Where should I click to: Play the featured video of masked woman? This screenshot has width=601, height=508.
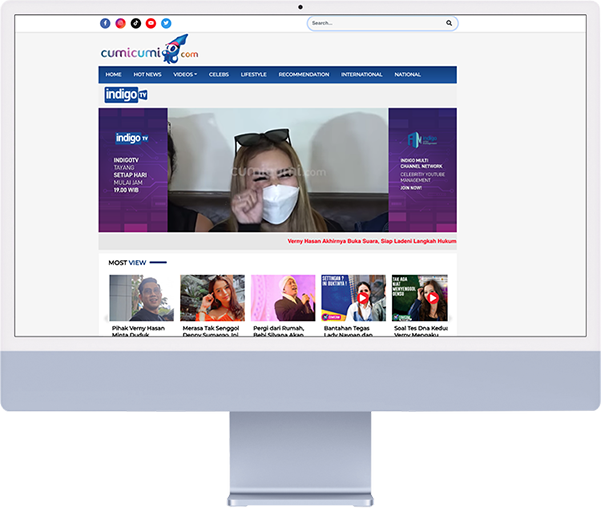[x=278, y=170]
